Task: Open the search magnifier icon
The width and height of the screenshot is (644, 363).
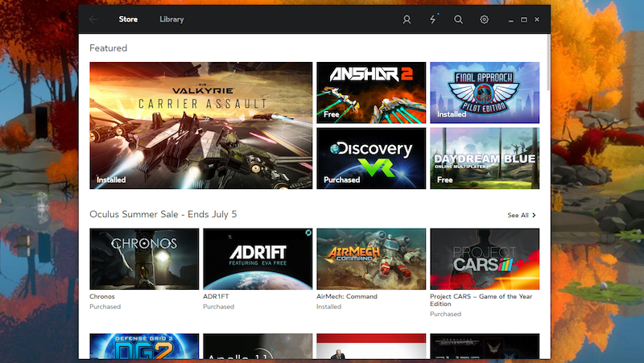Action: (x=458, y=19)
